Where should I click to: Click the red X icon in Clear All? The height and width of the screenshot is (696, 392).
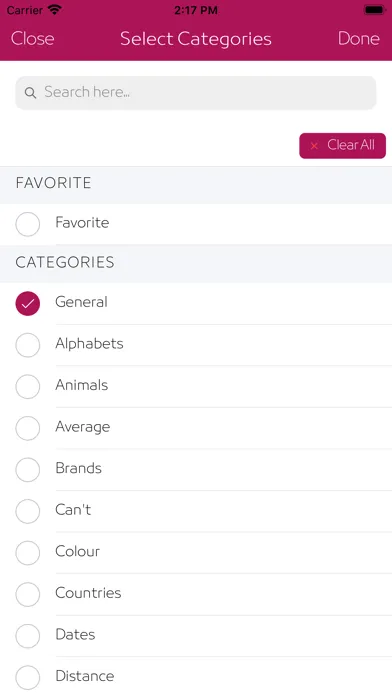[x=314, y=146]
